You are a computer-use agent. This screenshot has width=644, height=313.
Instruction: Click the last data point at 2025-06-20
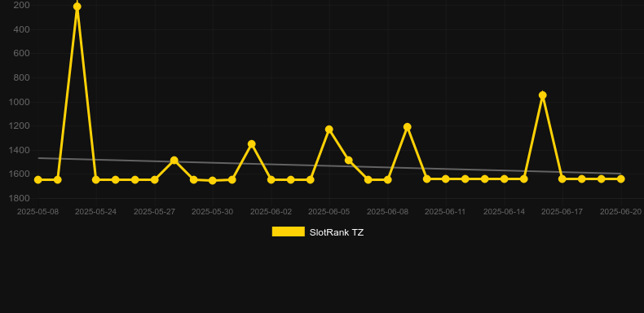621,179
